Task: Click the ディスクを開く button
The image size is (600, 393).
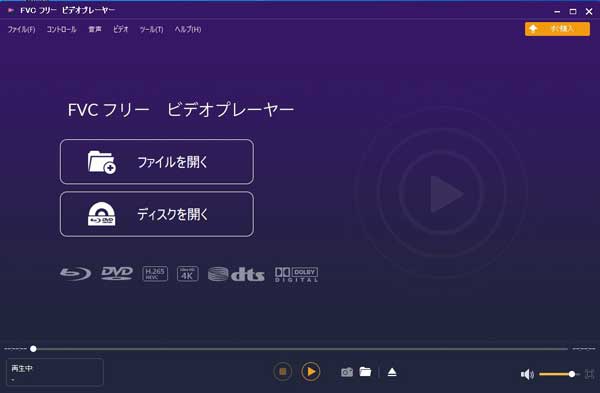Action: 157,214
